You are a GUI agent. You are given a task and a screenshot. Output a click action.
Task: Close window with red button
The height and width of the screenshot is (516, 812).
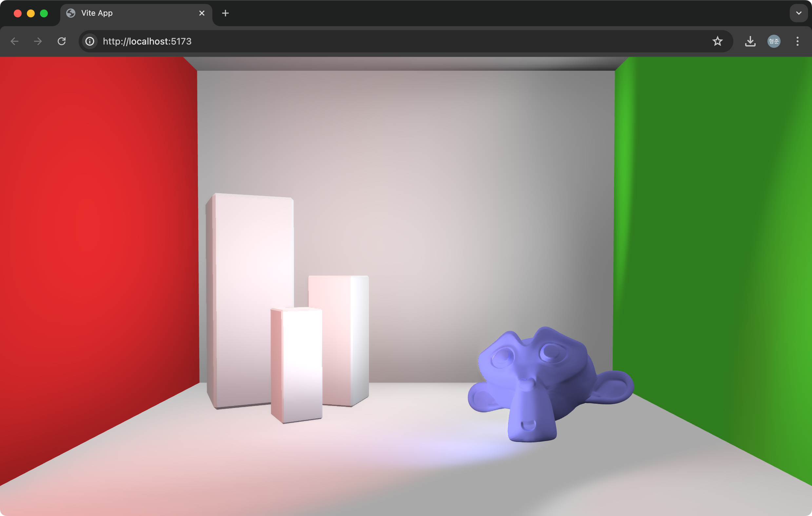pyautogui.click(x=18, y=13)
